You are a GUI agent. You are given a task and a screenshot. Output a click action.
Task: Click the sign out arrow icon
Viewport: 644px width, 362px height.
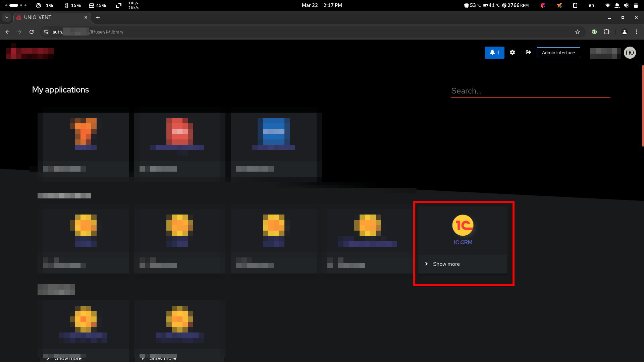click(528, 53)
